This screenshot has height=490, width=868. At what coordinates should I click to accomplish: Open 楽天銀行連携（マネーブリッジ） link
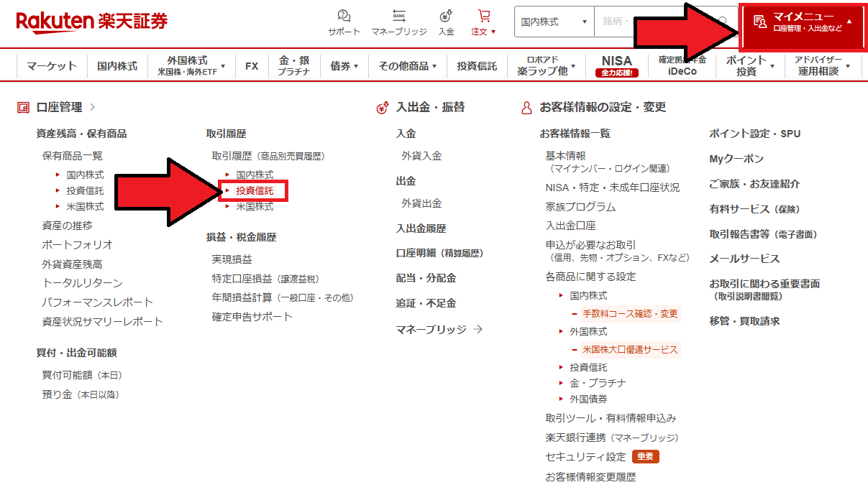tap(612, 438)
